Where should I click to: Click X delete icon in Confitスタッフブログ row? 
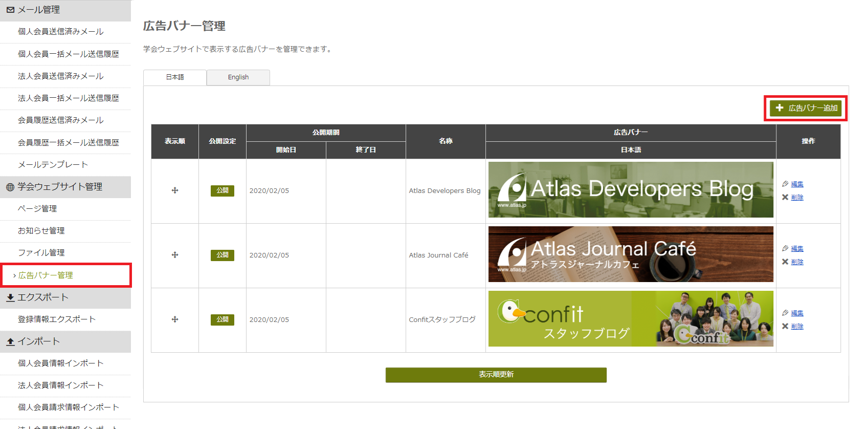[785, 326]
